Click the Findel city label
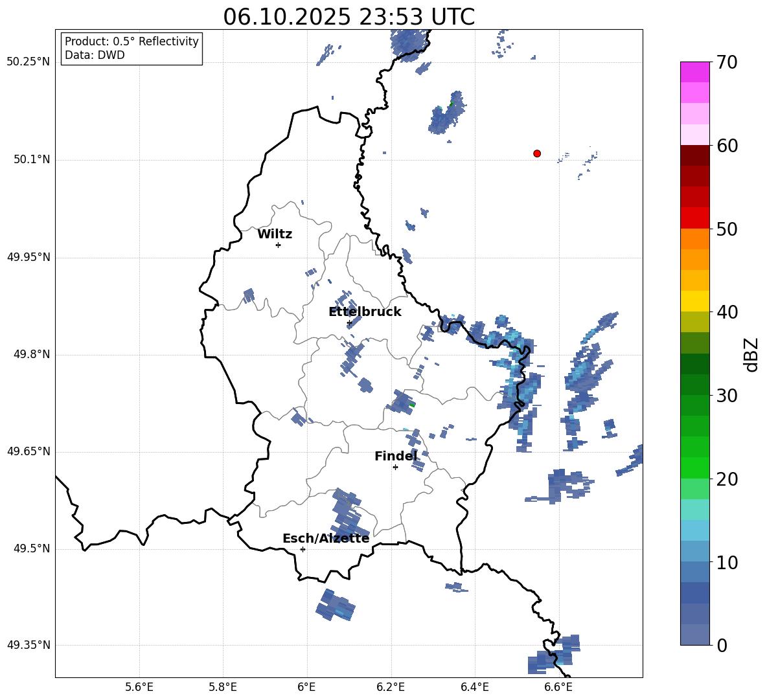The image size is (767, 700). tap(396, 456)
